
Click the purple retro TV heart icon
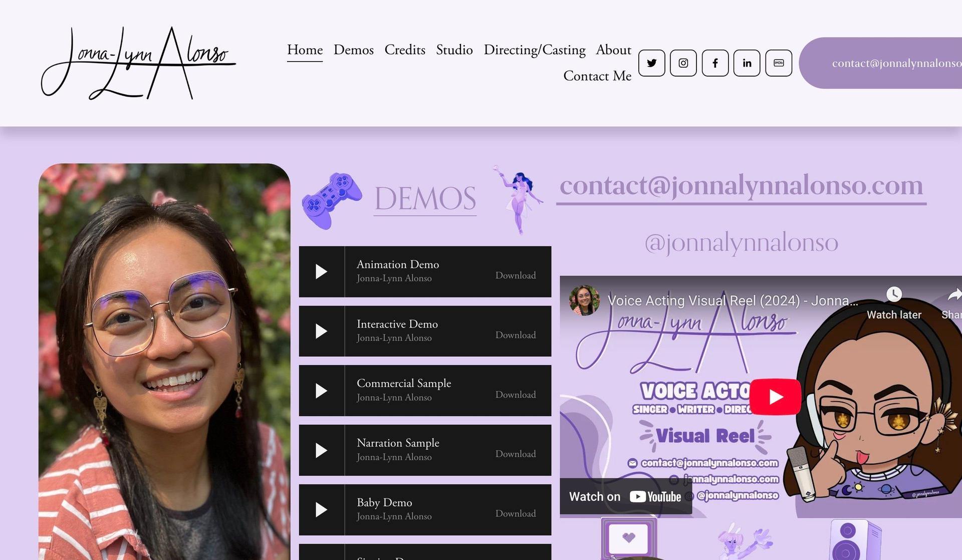(629, 538)
